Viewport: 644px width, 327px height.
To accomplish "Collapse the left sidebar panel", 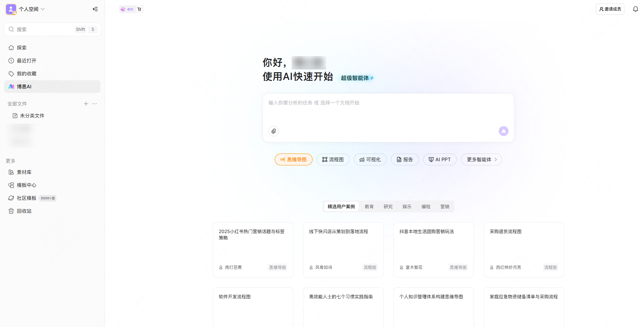I will click(95, 9).
